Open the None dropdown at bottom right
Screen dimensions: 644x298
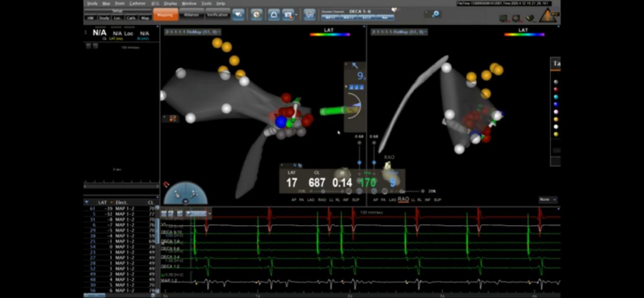(x=548, y=199)
